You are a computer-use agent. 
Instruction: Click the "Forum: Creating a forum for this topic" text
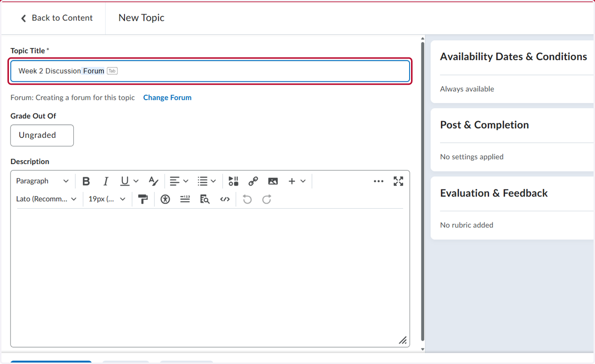(x=72, y=98)
